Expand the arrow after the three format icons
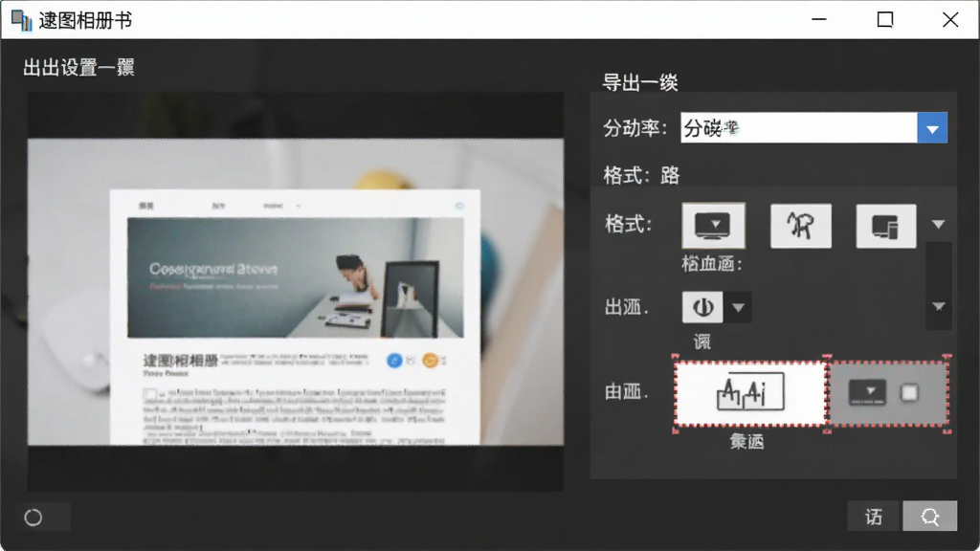This screenshot has width=980, height=551. point(938,224)
